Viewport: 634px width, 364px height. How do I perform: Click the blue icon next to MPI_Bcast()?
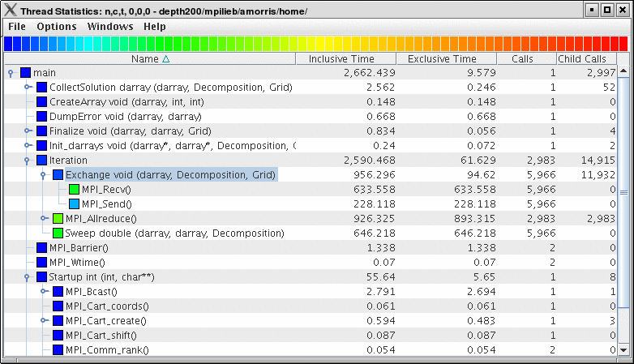(x=58, y=292)
